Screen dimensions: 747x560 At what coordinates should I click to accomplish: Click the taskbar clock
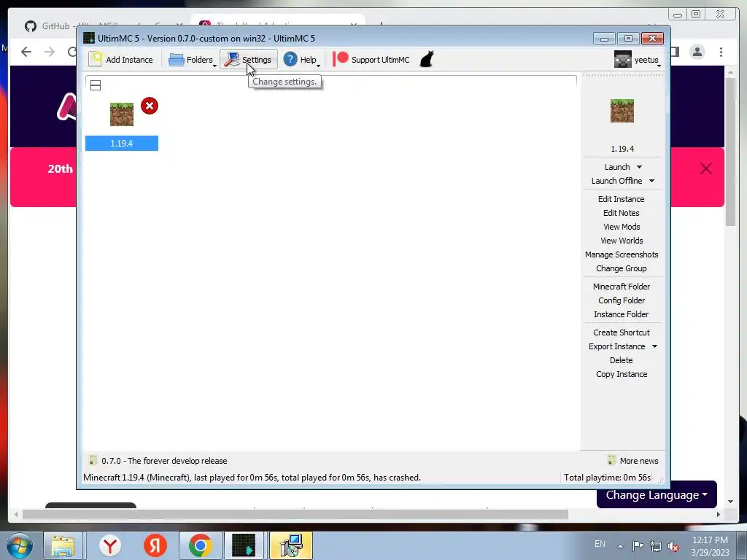[x=710, y=546]
